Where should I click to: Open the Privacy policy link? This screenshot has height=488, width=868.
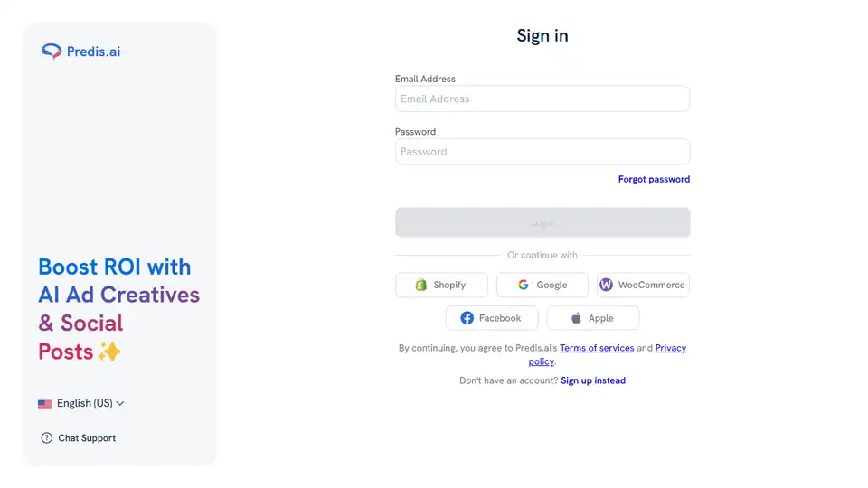tap(670, 348)
